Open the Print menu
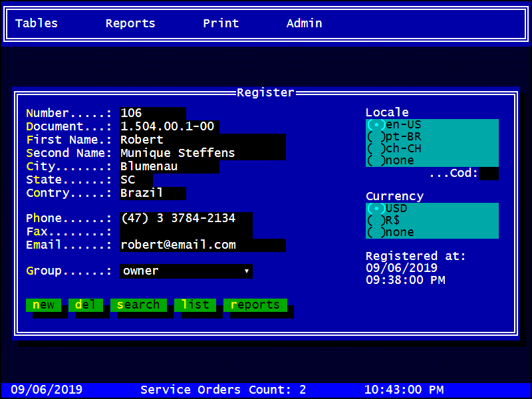 coord(221,23)
